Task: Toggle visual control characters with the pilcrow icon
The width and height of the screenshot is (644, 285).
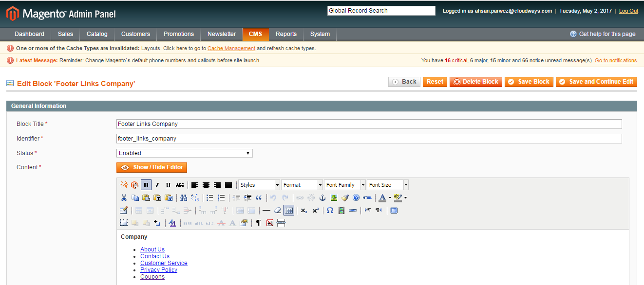Action: [x=259, y=223]
